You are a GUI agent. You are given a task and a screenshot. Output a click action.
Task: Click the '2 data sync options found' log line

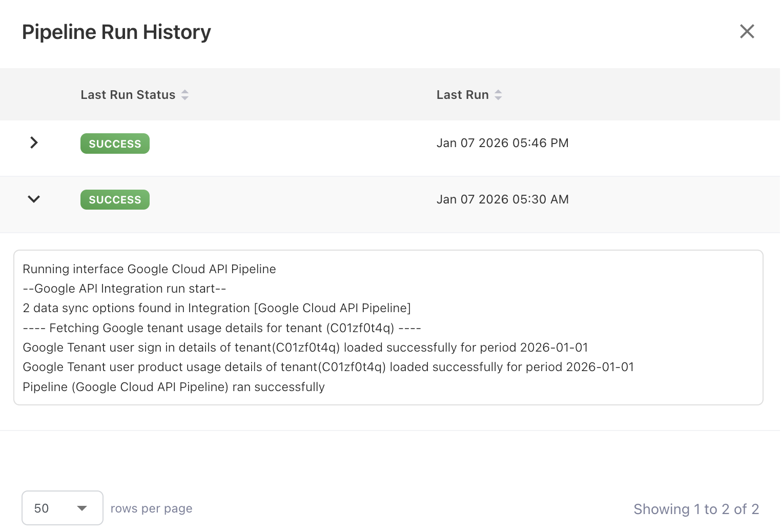tap(217, 308)
